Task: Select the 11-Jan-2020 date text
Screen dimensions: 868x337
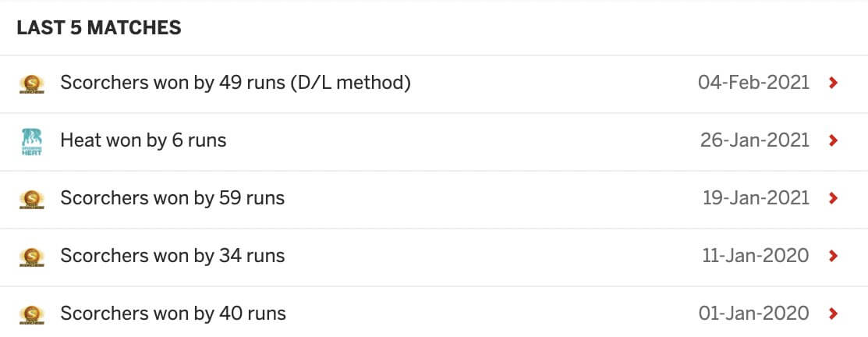Action: 756,256
